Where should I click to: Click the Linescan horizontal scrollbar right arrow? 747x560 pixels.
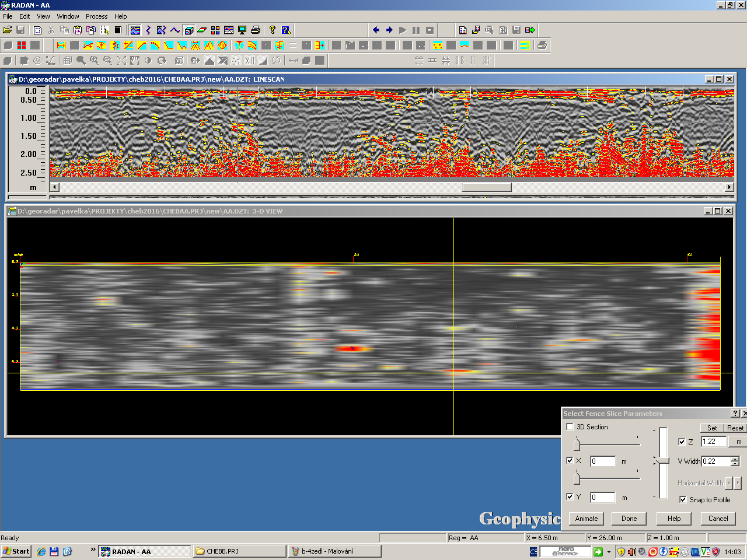point(729,187)
